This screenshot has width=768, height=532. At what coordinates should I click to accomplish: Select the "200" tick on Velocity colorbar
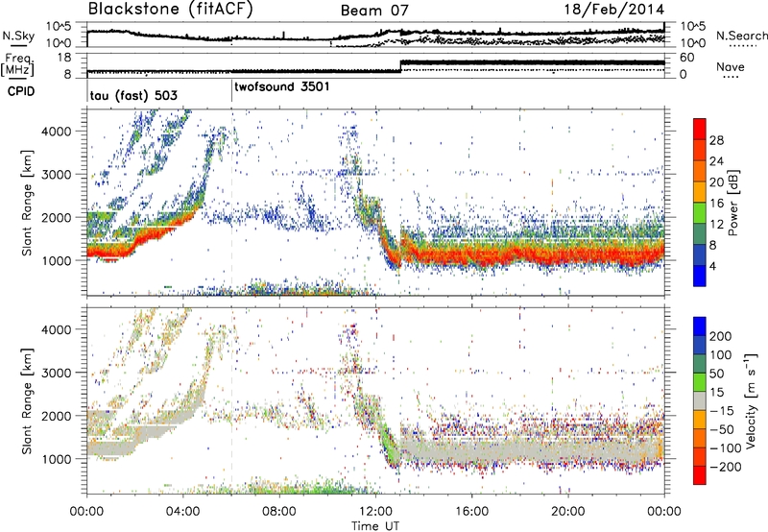[x=721, y=336]
